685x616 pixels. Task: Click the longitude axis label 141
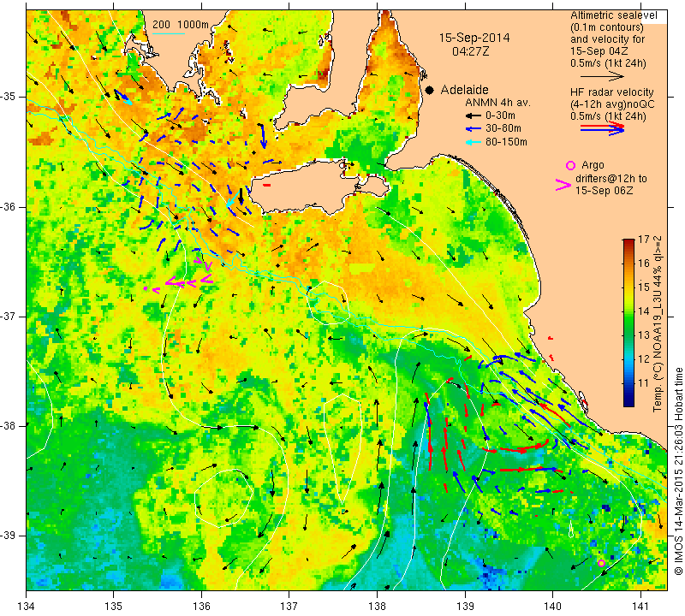[640, 607]
